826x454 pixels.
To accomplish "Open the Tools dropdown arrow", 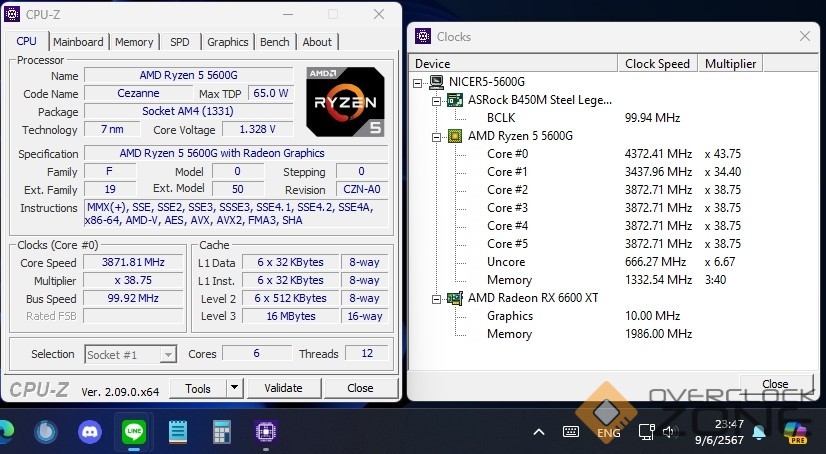I will (x=234, y=389).
